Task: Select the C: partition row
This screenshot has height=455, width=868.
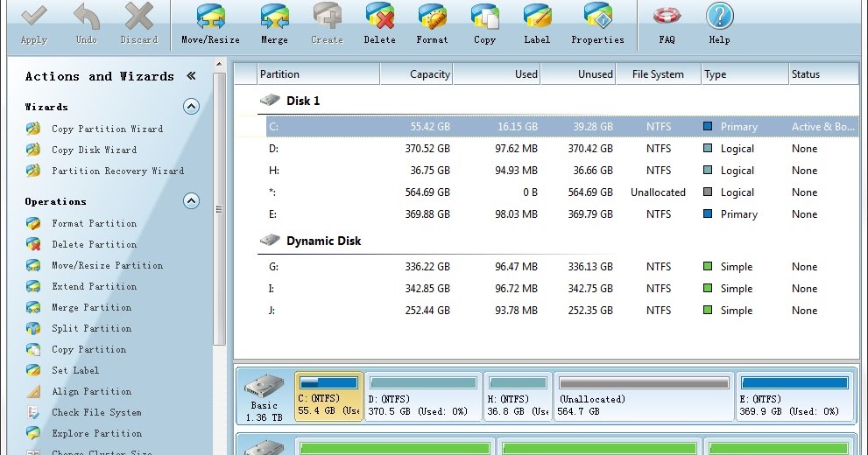Action: 561,127
